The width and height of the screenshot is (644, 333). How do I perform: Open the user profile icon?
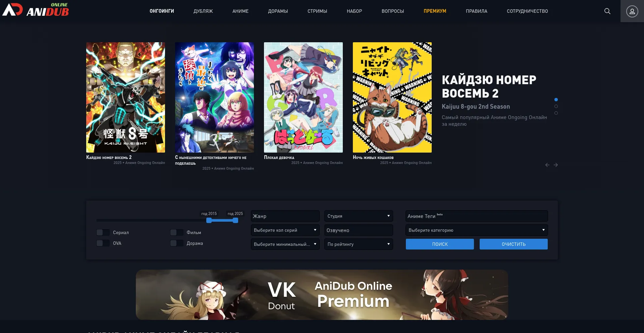632,11
